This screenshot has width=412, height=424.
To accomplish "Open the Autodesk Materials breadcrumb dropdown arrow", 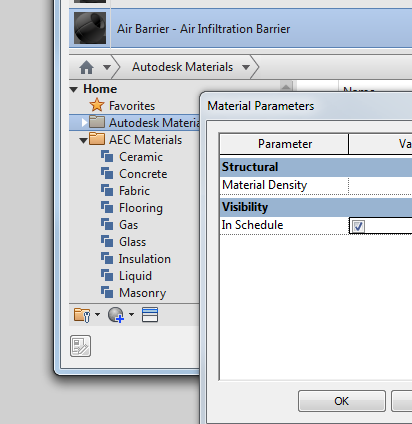I will 246,67.
